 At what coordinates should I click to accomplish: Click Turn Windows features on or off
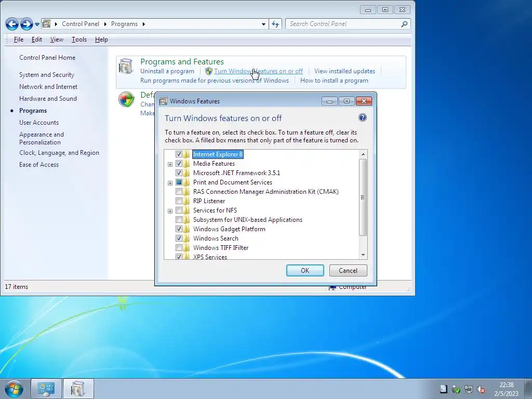pos(258,71)
